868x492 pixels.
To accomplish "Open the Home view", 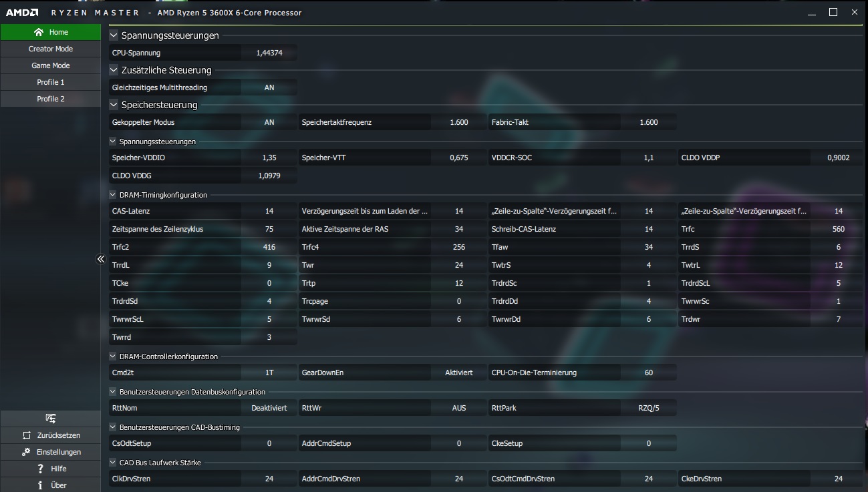I will click(50, 32).
